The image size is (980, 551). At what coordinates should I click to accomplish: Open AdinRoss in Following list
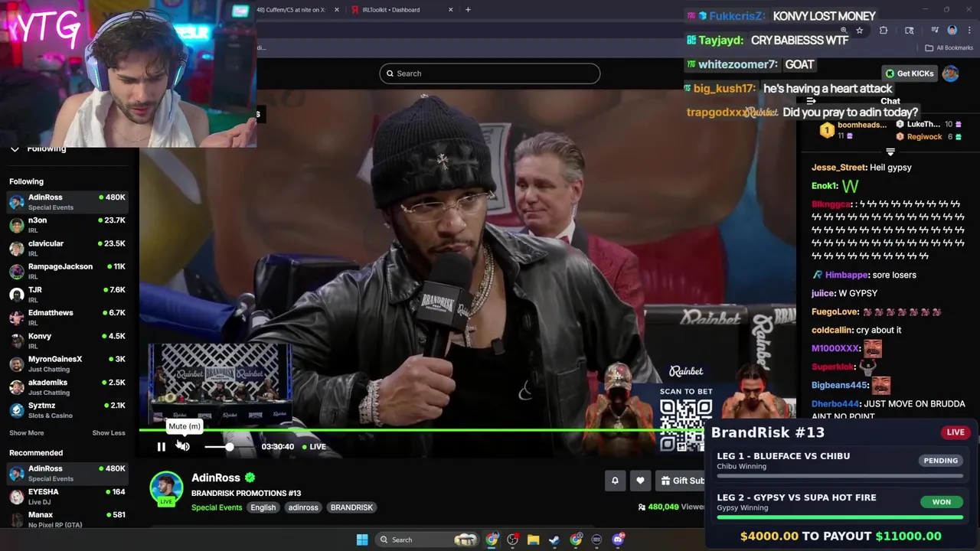click(67, 202)
